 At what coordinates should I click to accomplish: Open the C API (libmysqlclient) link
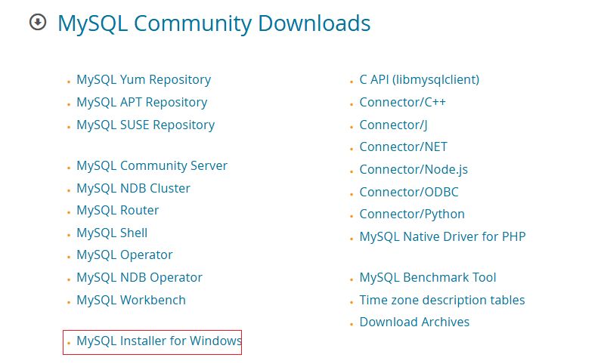tap(419, 79)
